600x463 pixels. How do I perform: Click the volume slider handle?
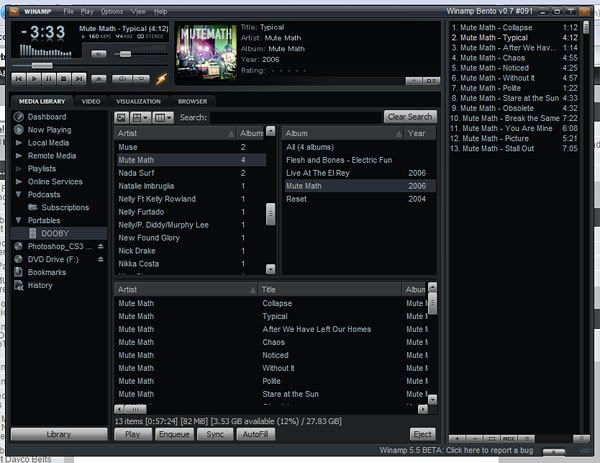125,54
